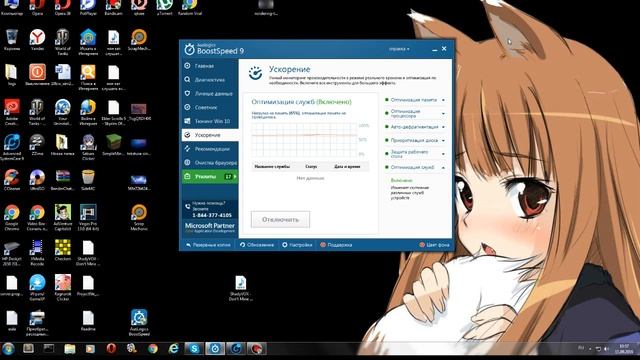The height and width of the screenshot is (360, 640).
Task: Open the Bandicam desktop icon
Action: [113, 7]
